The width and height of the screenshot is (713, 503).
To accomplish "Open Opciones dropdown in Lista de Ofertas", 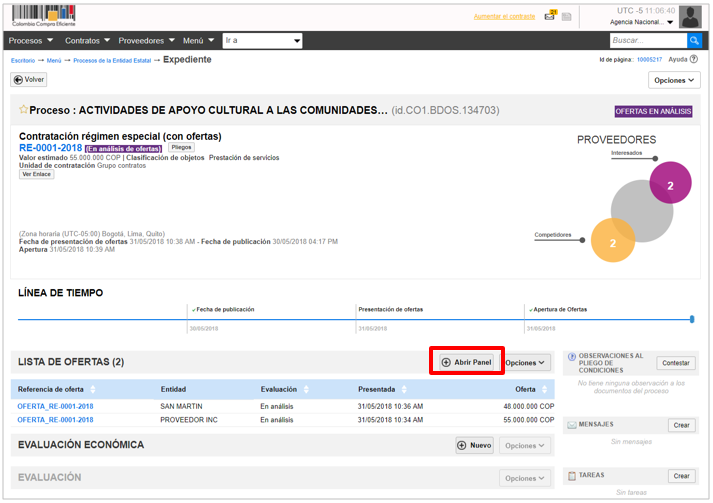I will tap(525, 362).
